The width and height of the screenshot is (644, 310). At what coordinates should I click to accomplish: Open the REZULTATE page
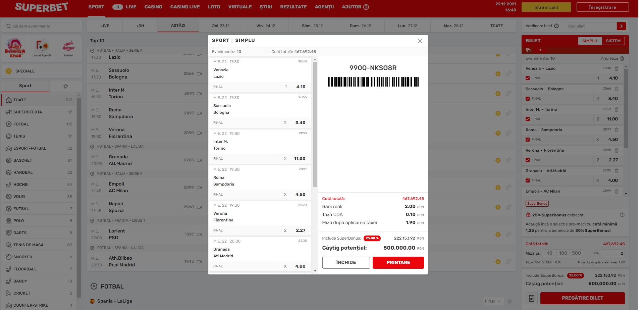click(293, 7)
